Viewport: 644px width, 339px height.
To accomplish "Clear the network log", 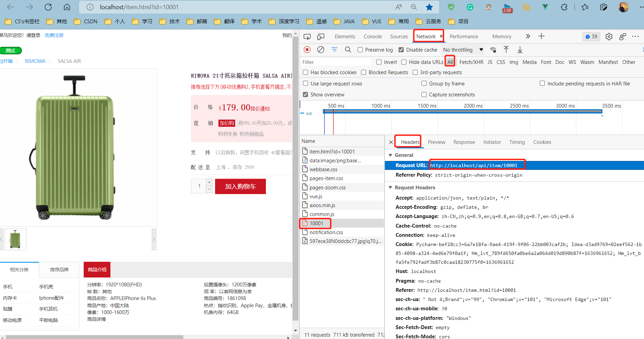I will [x=321, y=50].
